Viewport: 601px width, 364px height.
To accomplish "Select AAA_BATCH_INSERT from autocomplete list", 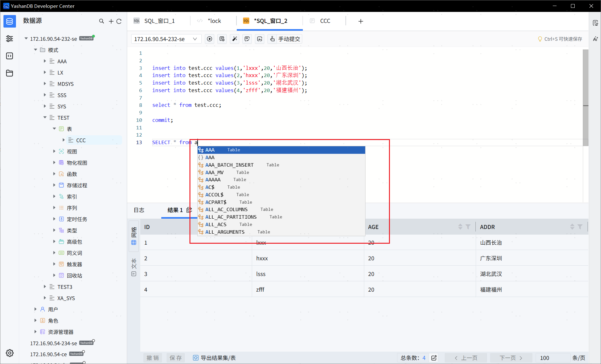I will [x=229, y=165].
